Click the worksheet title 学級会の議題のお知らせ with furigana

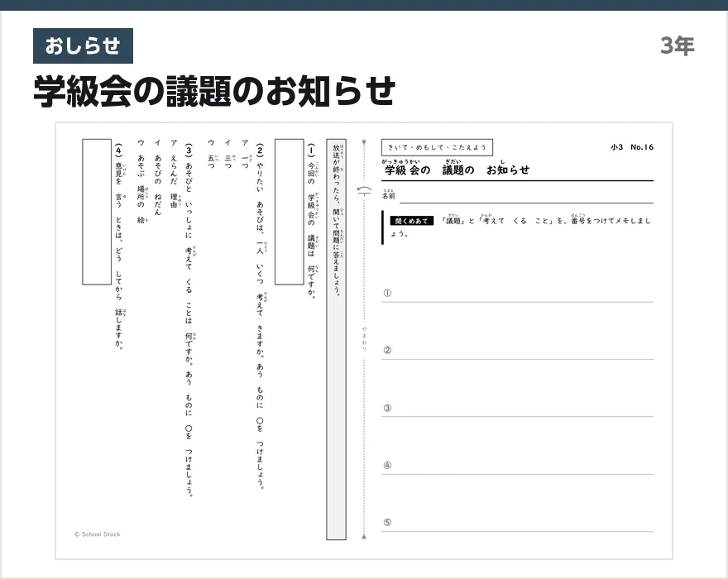click(457, 168)
